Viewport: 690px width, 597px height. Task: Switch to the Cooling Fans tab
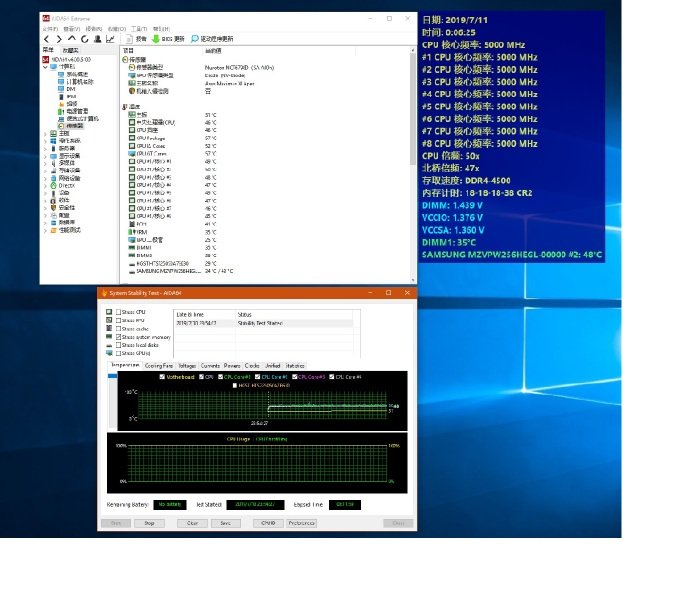click(x=159, y=365)
